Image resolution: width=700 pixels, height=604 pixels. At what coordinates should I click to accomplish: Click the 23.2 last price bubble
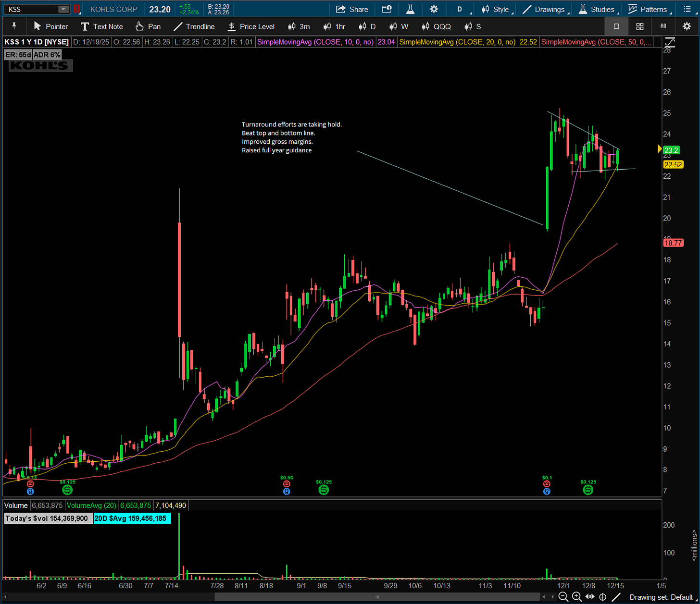tap(672, 150)
